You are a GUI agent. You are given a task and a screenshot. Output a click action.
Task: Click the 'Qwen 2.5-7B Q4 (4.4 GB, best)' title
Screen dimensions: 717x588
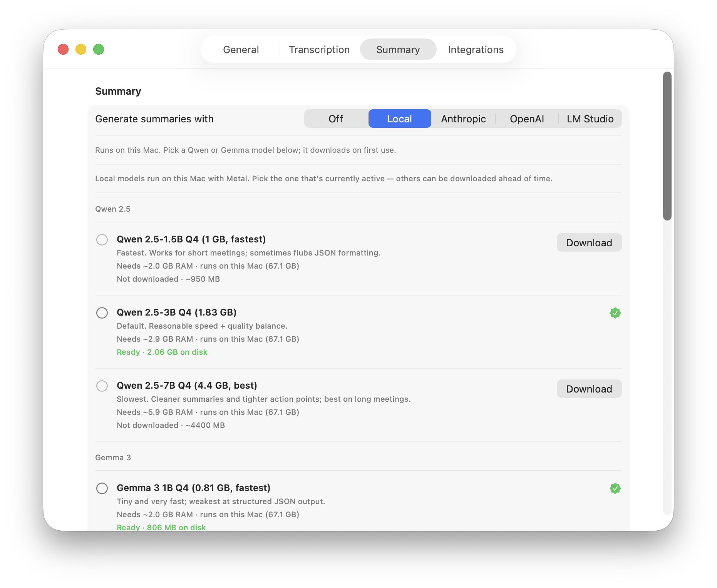click(187, 386)
